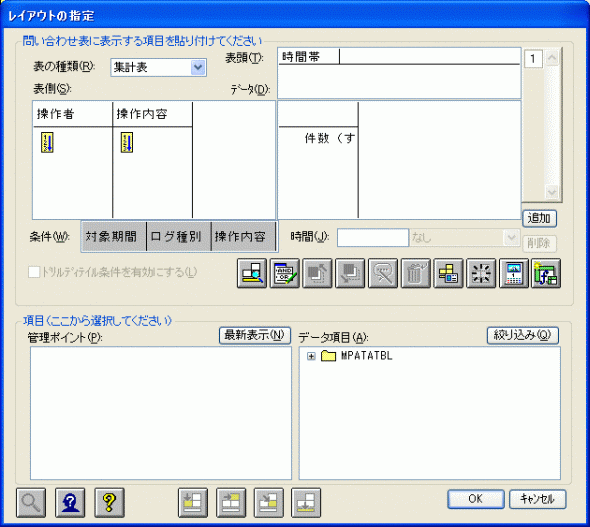Viewport: 590px width, 527px height.
Task: Click the キャンセル button
Action: click(x=537, y=499)
